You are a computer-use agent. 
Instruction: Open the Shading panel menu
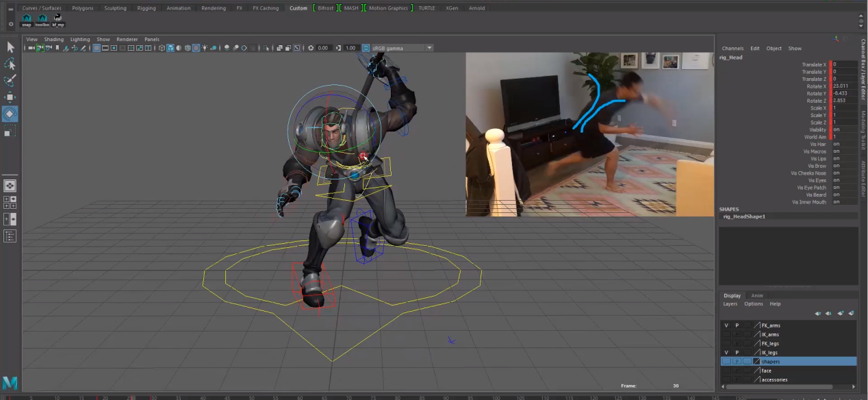(x=53, y=39)
